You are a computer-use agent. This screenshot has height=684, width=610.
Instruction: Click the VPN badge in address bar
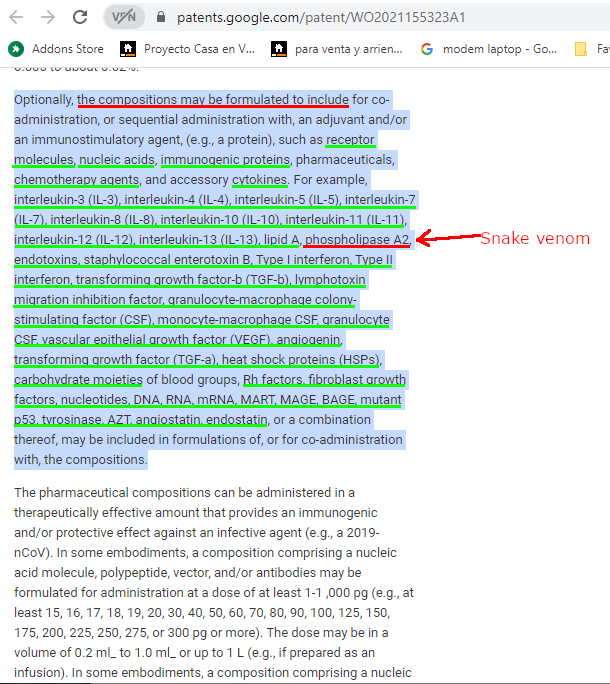(123, 17)
